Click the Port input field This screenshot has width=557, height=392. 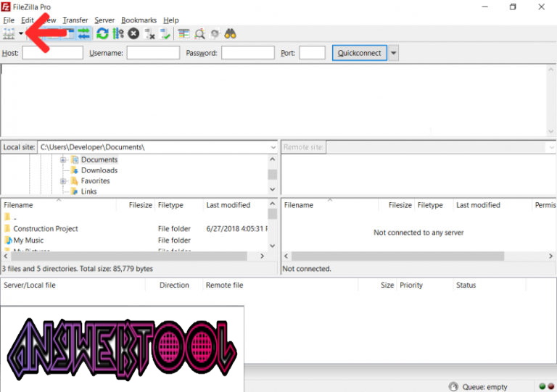pos(313,53)
